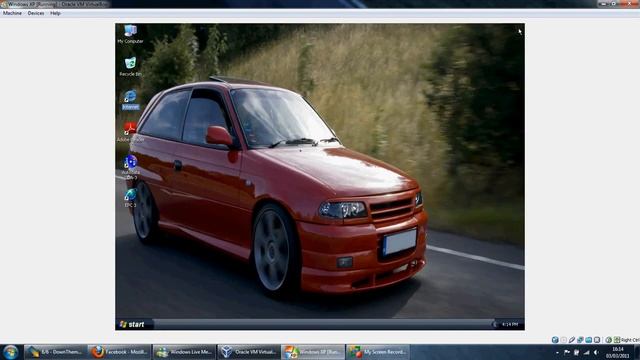Open the Devices menu
The image size is (640, 360).
(x=36, y=13)
